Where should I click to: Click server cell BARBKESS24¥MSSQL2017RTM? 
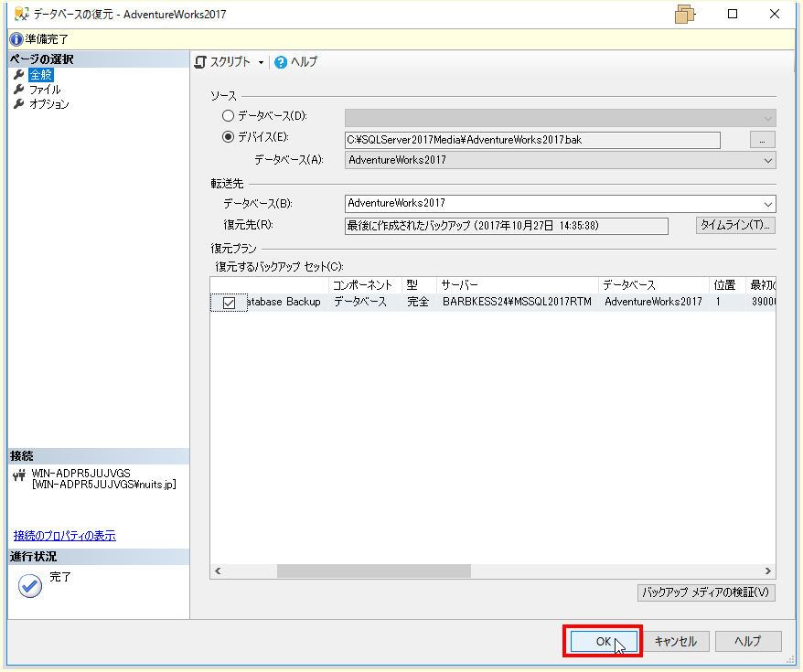pyautogui.click(x=518, y=302)
